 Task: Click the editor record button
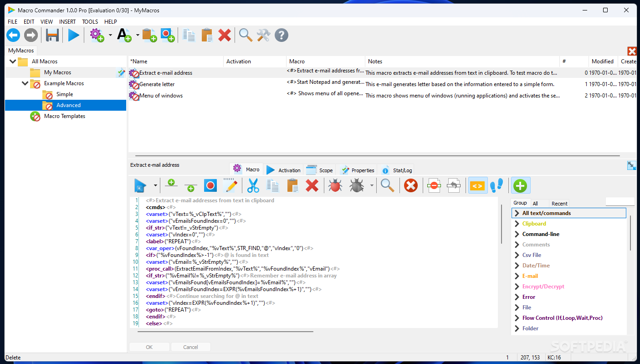coord(210,185)
